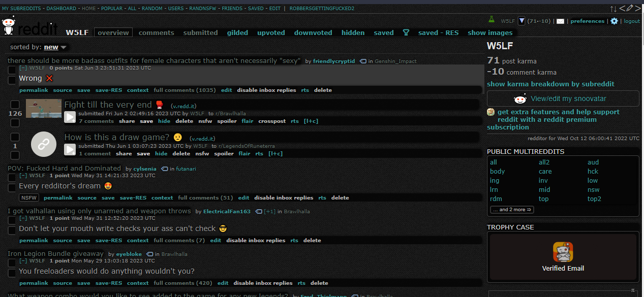Screen dimensions: 644x297
Task: Delete the 'Fight till the very end' post
Action: pos(185,121)
